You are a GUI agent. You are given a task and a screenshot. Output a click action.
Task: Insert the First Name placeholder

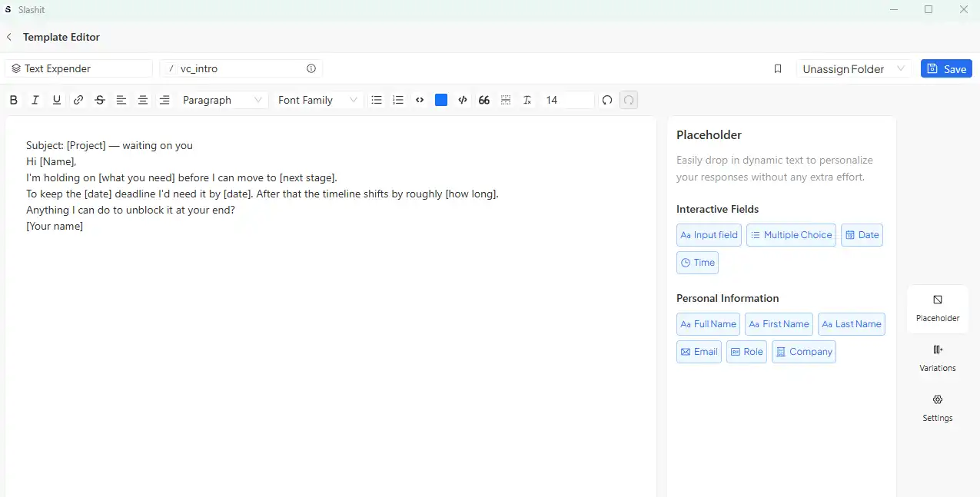coord(779,324)
